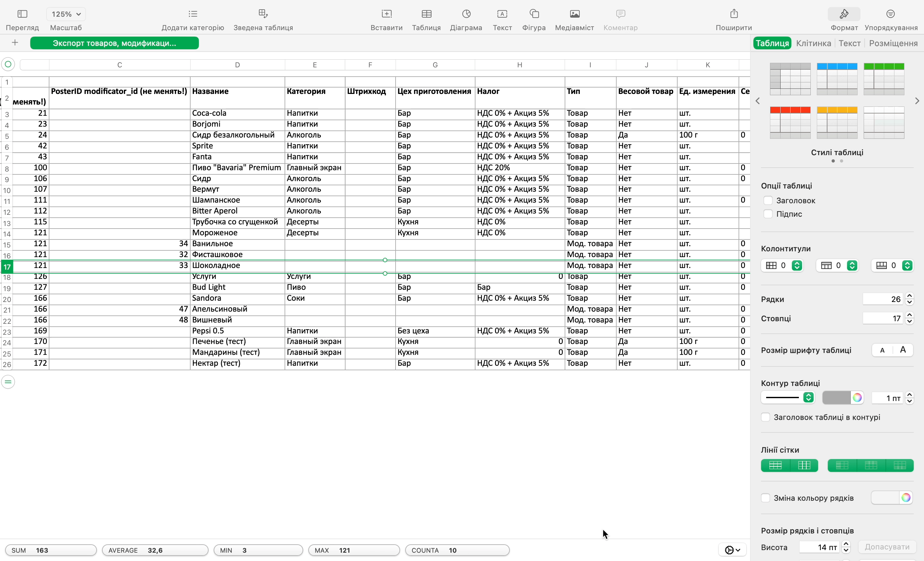Open the status bar functions gear menu
This screenshot has height=561, width=924.
coord(732,550)
